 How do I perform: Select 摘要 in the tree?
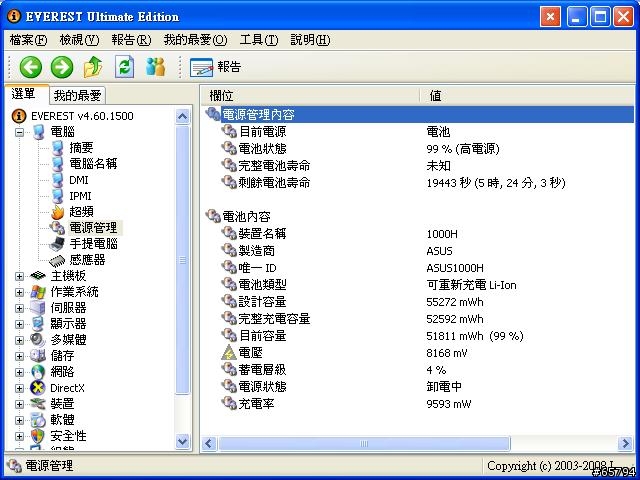(x=81, y=148)
